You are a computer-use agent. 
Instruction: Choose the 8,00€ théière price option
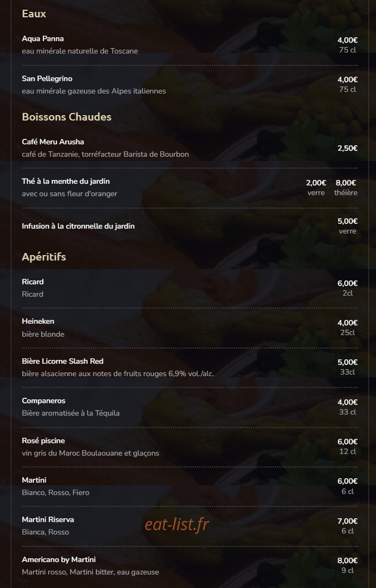pos(346,187)
